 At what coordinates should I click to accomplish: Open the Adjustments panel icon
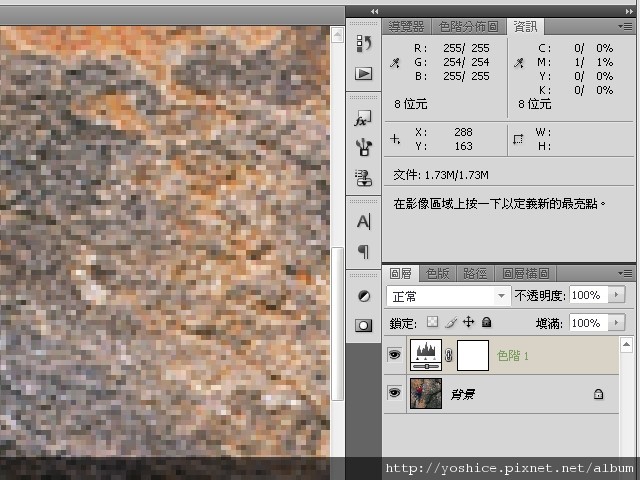coord(364,296)
